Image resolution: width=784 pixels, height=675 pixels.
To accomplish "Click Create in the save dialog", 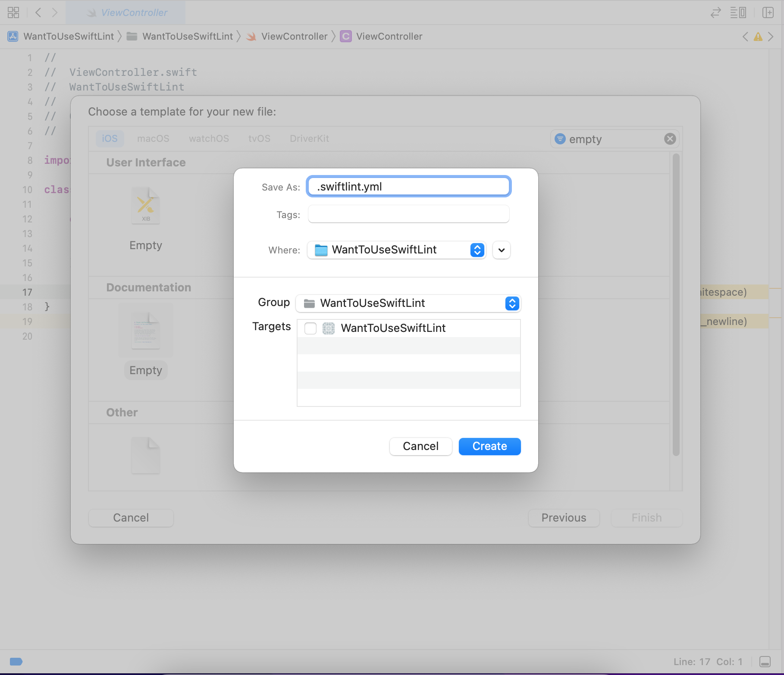I will [489, 447].
